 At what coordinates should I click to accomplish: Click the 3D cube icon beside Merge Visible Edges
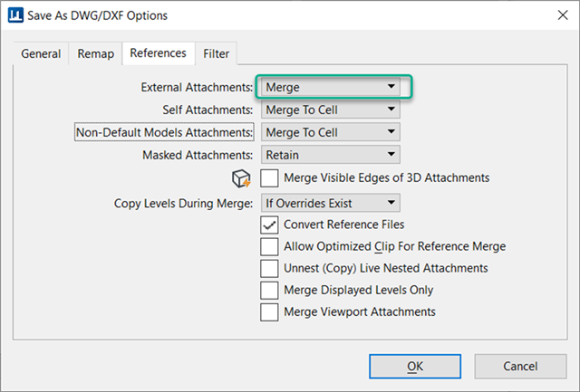click(241, 179)
